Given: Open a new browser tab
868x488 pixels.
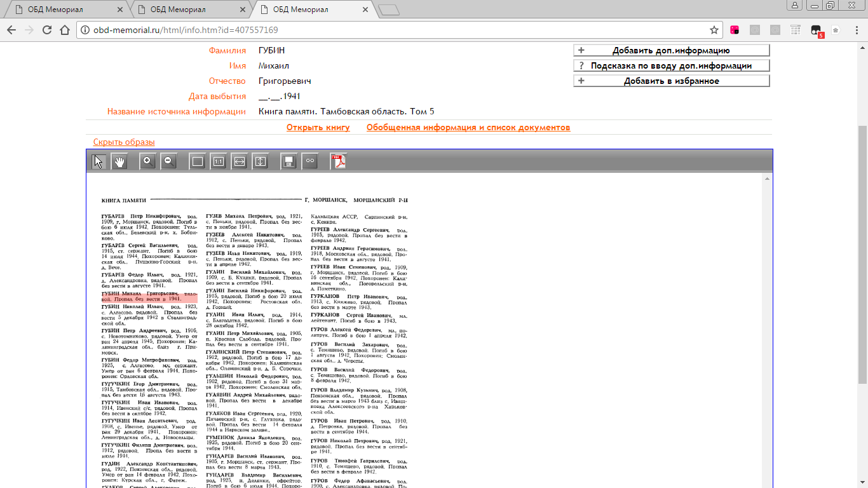Looking at the screenshot, I should pos(388,10).
